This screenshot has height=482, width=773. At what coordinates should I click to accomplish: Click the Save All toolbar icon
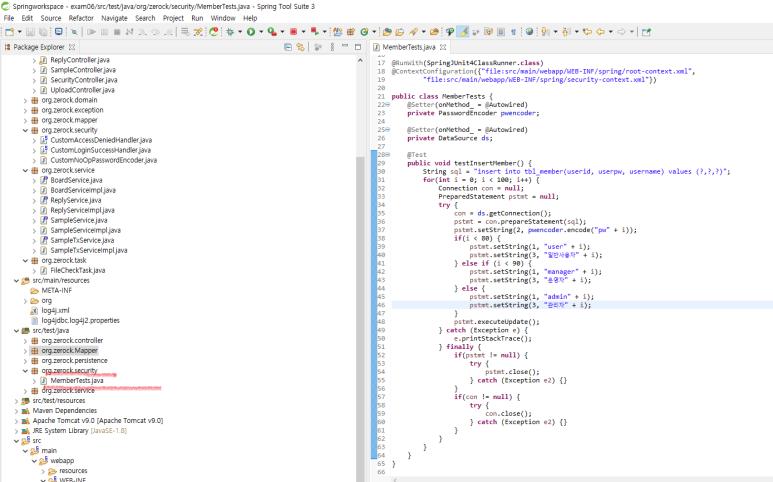pos(43,32)
